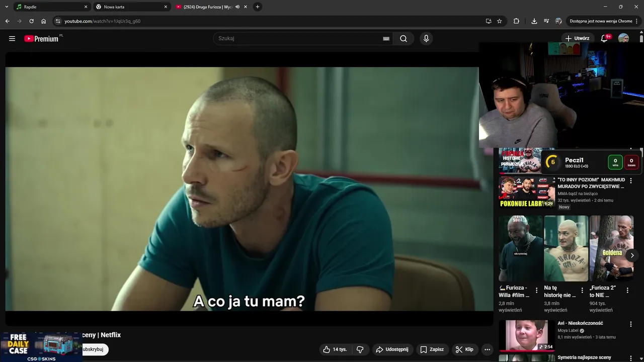Open Avi - Nieskończoność video thumbnail
The image size is (644, 362).
click(x=526, y=335)
